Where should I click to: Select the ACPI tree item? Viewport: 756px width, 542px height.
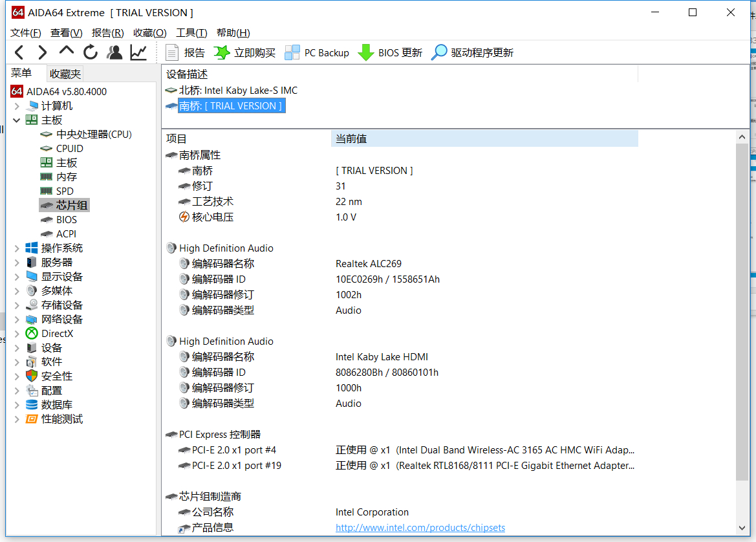pos(58,234)
